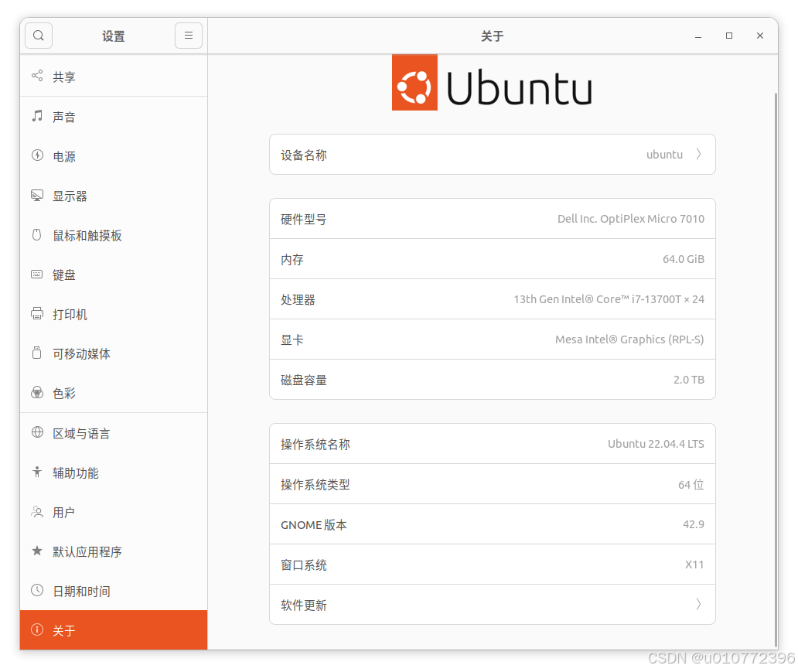
Task: Click the Users sidebar icon
Action: coord(37,512)
